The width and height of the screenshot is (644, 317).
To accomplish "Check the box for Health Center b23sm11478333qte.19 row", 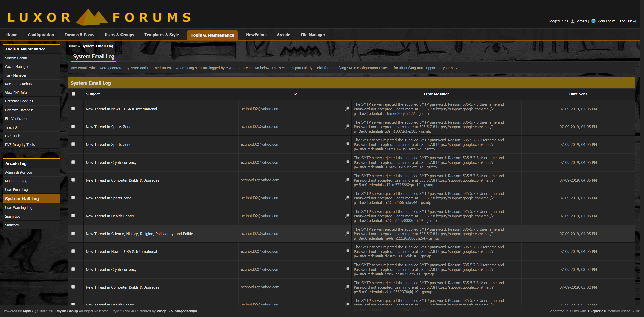I will [x=73, y=216].
